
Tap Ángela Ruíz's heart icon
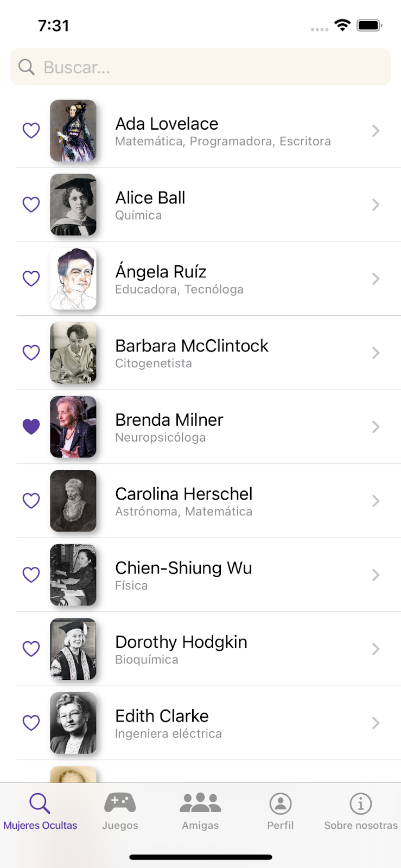pyautogui.click(x=31, y=279)
